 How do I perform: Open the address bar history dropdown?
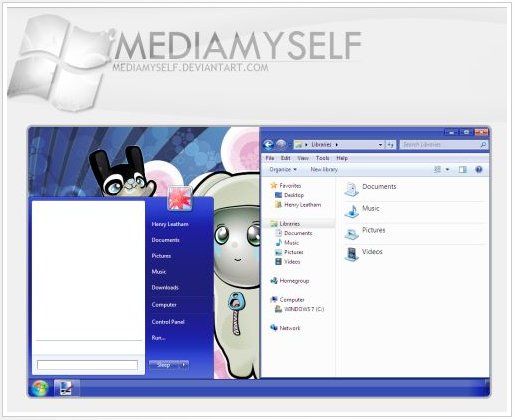pyautogui.click(x=380, y=145)
